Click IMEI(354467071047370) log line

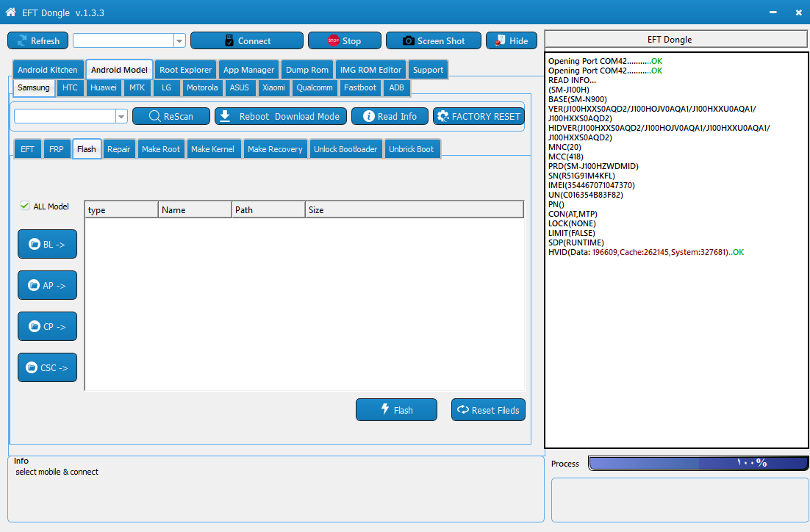pos(592,185)
